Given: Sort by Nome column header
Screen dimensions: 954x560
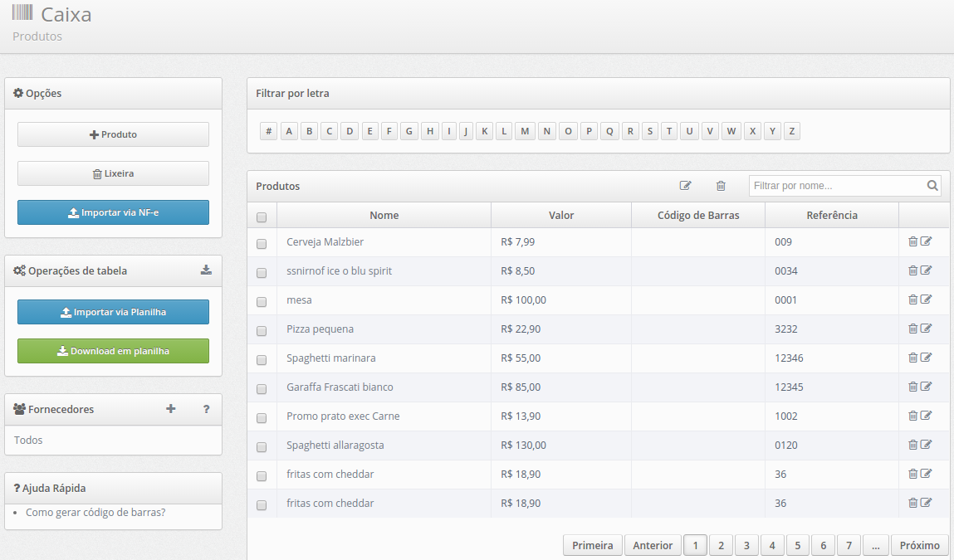Looking at the screenshot, I should pos(384,215).
